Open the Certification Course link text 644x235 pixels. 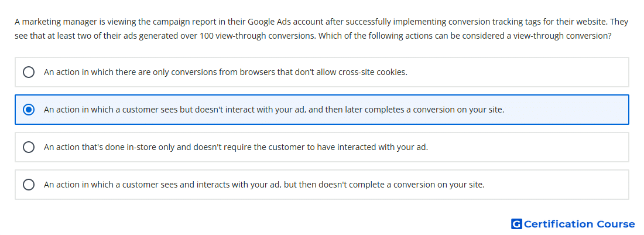click(580, 224)
